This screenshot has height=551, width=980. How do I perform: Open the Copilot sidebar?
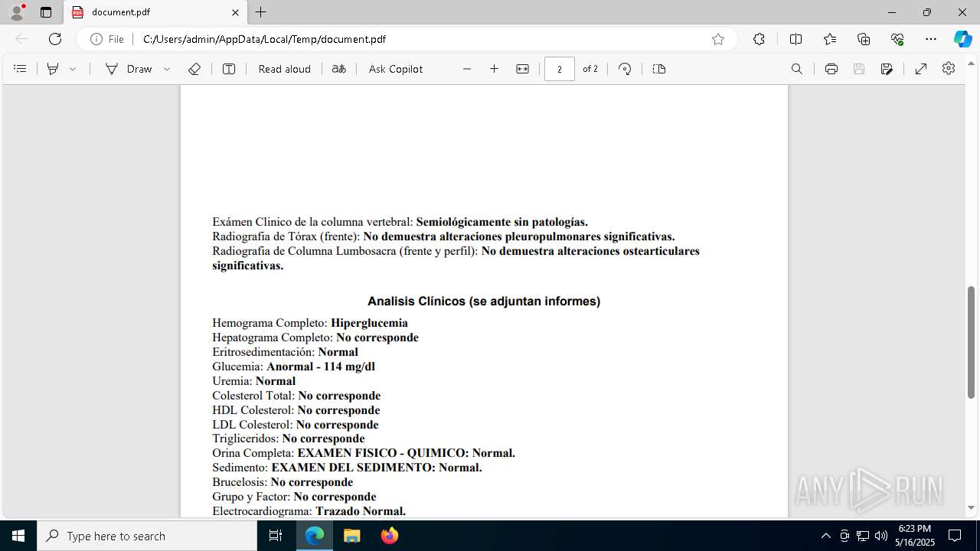coord(962,39)
